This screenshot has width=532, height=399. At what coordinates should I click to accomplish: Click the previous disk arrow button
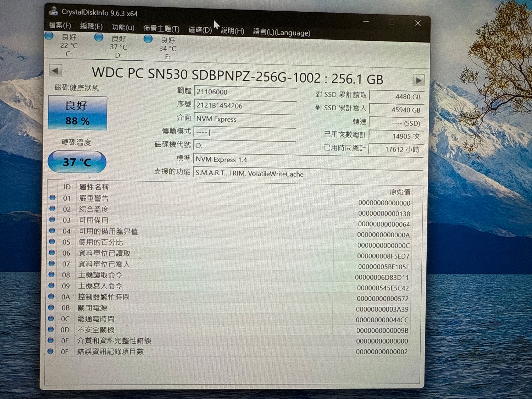[x=55, y=70]
